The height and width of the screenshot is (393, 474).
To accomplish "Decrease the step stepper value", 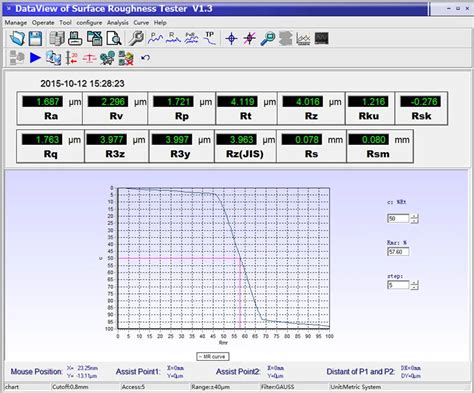I will pyautogui.click(x=414, y=287).
